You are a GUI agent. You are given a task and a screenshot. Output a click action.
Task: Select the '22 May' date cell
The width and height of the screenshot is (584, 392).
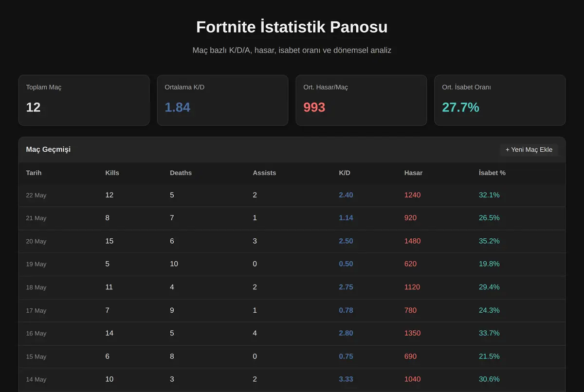click(36, 195)
